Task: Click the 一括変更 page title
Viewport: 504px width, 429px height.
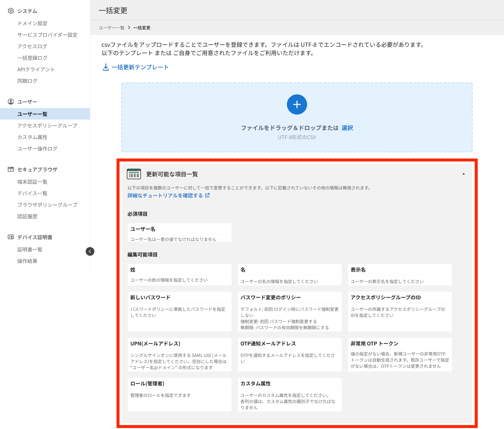Action: [x=113, y=10]
